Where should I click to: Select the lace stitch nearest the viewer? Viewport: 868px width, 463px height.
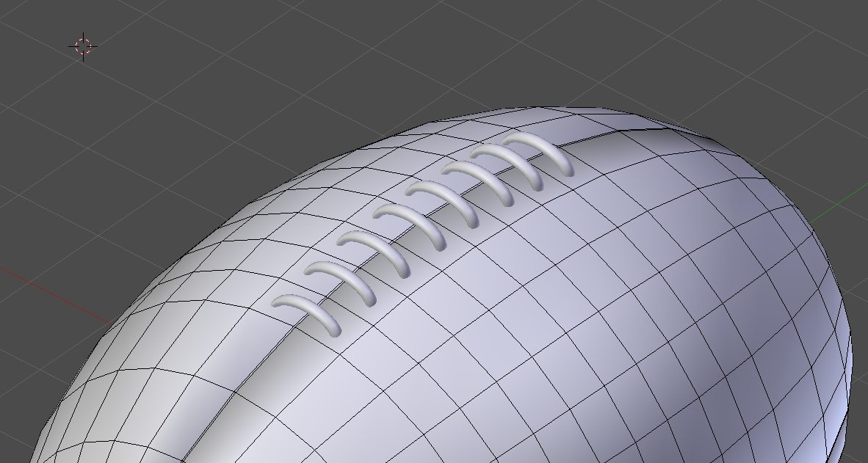click(x=306, y=315)
